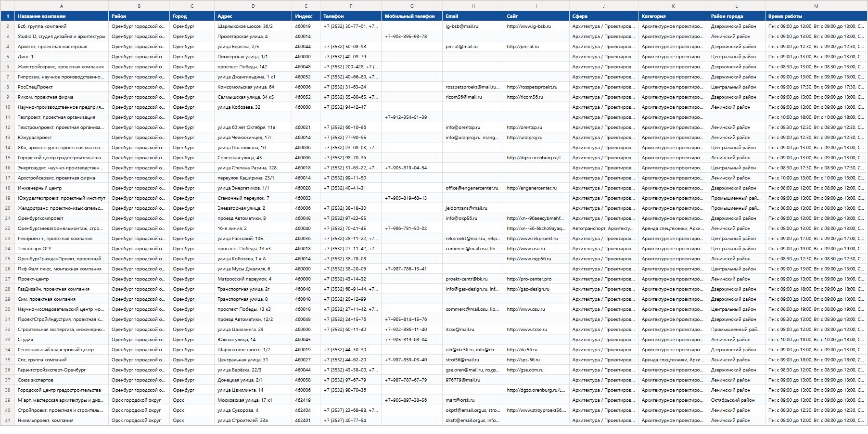Screen dimensions: 868x434
Task: Select city cell 'Орск' in row 41
Action: (192, 421)
